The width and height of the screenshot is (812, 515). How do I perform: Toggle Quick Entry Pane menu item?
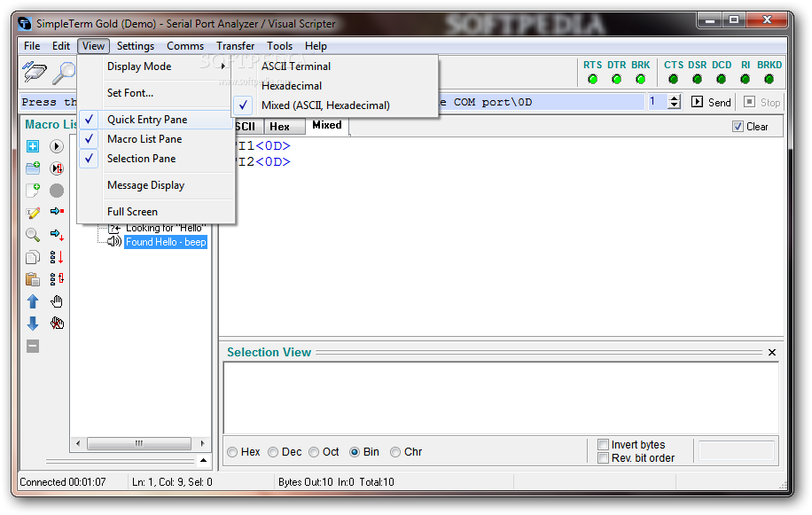coord(155,120)
